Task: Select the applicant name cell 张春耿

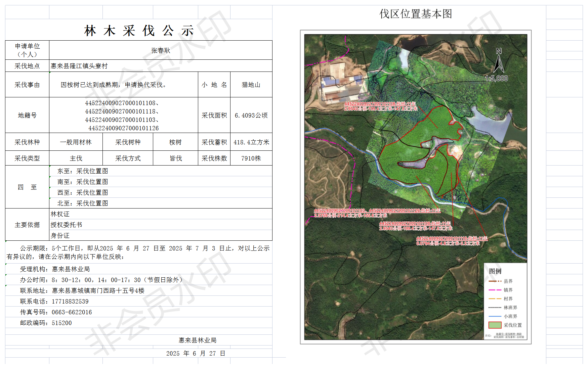Action: [x=161, y=50]
